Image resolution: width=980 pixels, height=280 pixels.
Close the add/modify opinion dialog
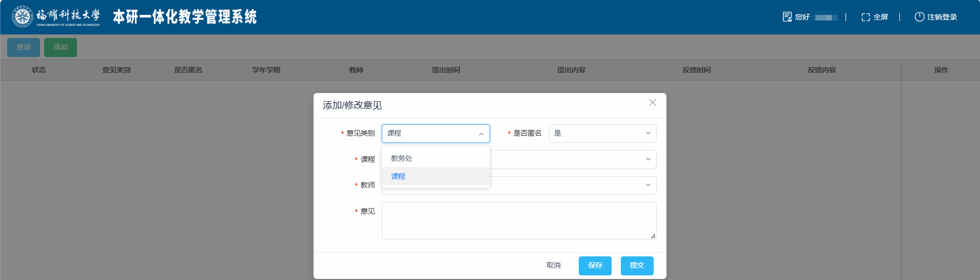pyautogui.click(x=653, y=103)
